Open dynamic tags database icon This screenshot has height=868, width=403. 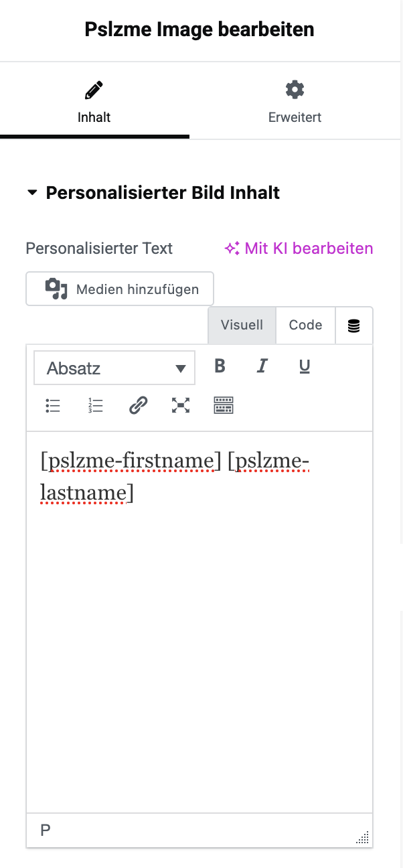[354, 325]
